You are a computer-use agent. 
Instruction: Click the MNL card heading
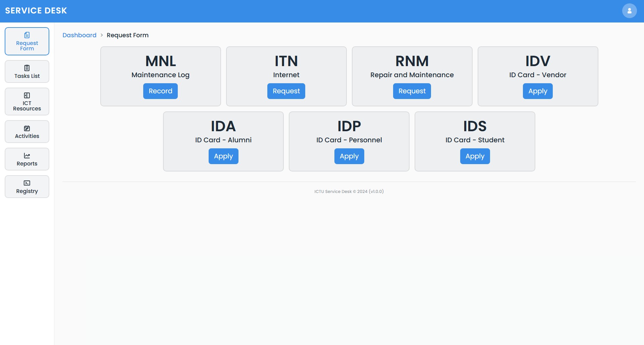[x=160, y=61]
